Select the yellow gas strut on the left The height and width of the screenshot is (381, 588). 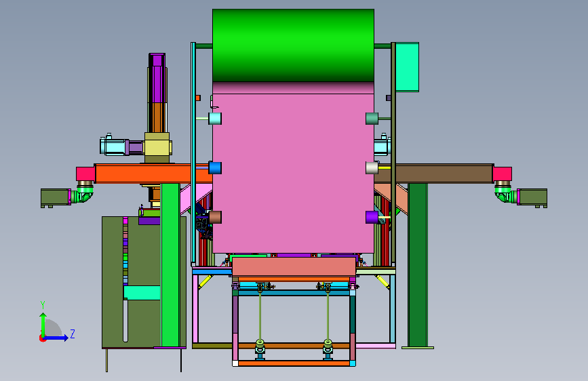[x=205, y=281]
